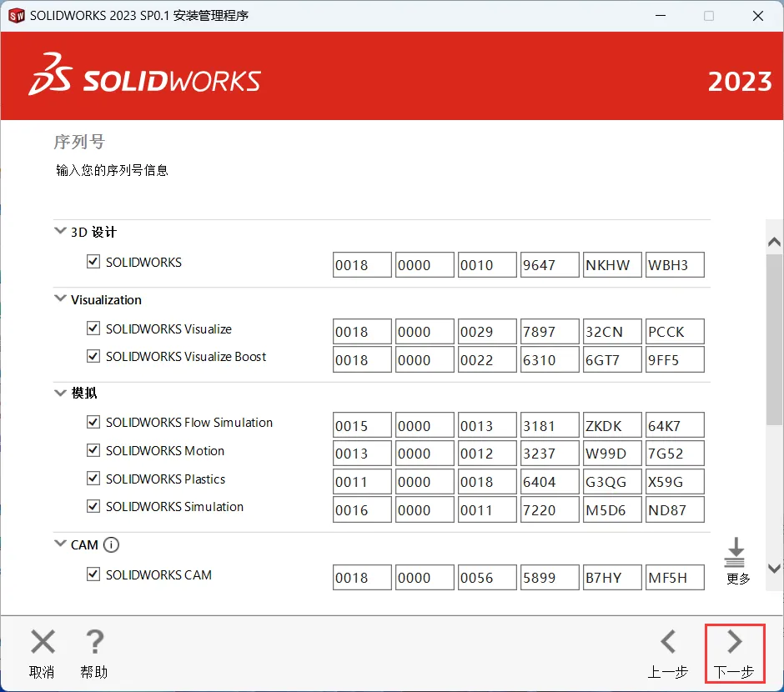The image size is (784, 692).
Task: Toggle SOLIDWORKS Simulation checkbox
Action: 93,506
